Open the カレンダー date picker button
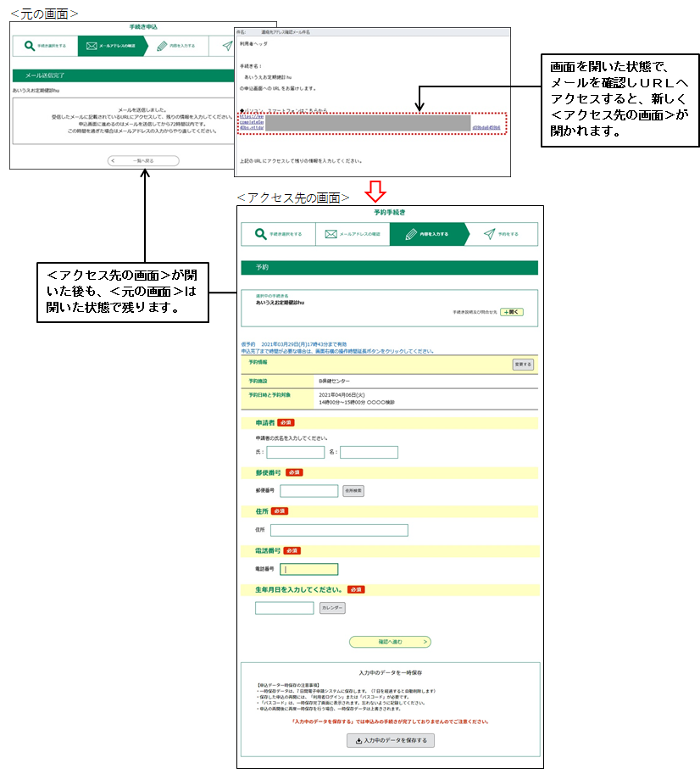 coord(332,608)
